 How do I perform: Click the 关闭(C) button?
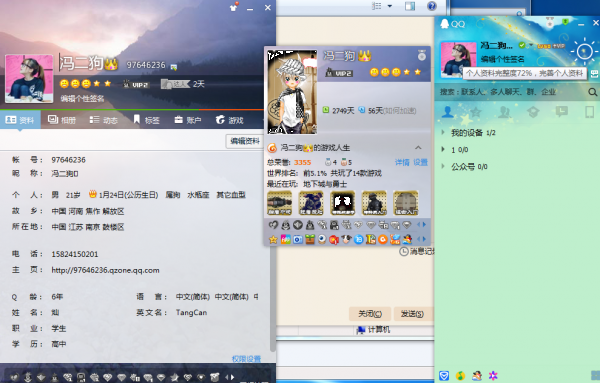click(x=370, y=314)
